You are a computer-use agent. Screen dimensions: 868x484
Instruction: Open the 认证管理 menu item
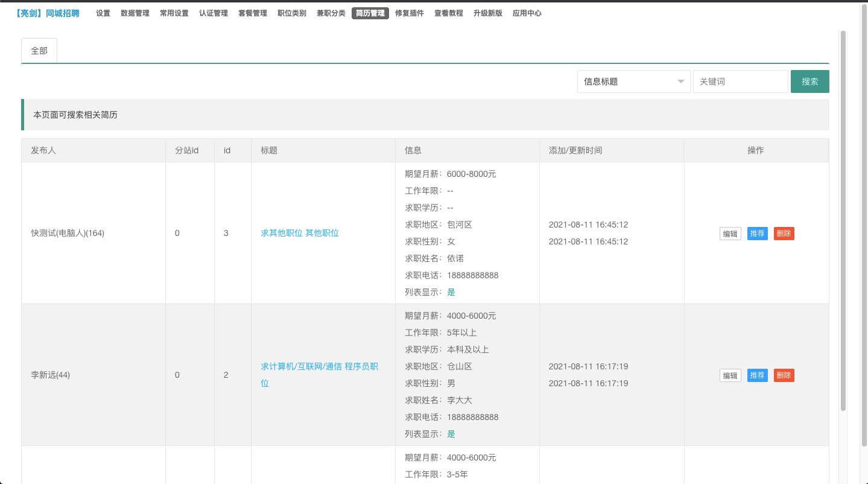pos(214,13)
